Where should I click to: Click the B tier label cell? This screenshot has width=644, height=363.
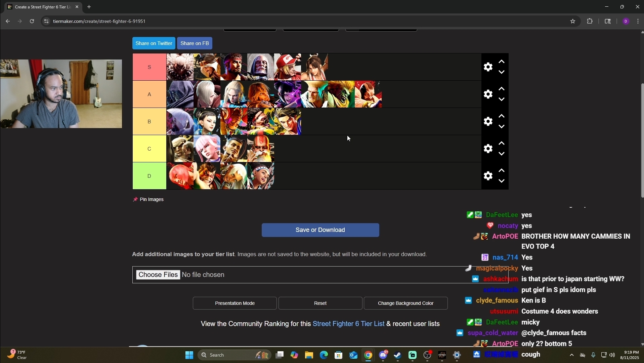149,121
